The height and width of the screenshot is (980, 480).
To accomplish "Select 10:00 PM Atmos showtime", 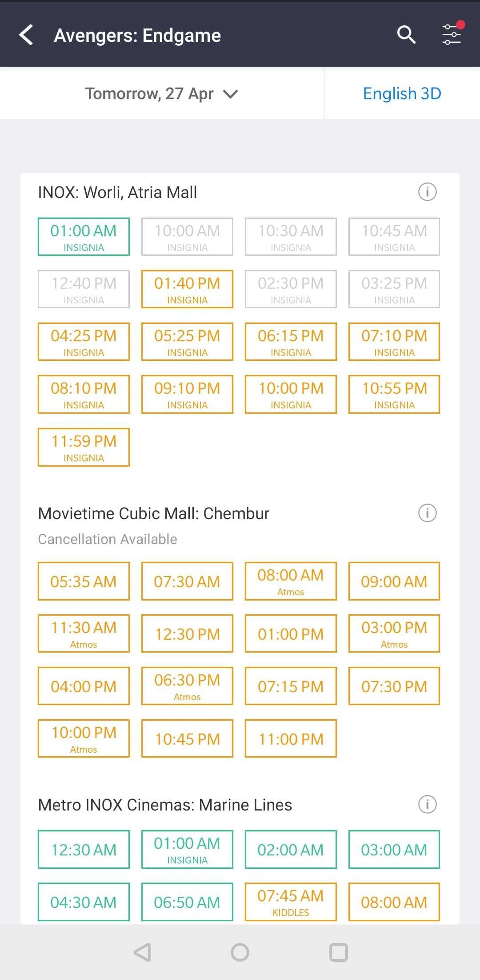I will tap(84, 738).
